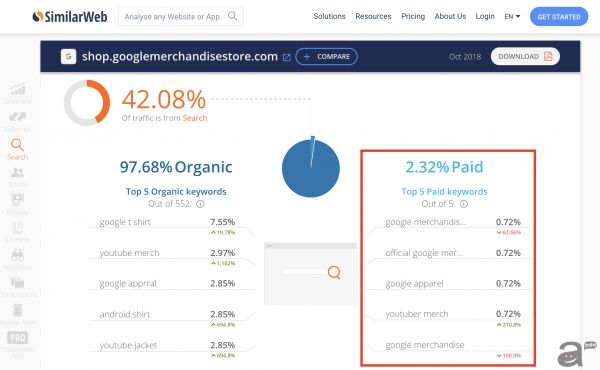The width and height of the screenshot is (600, 370).
Task: Click the "google t shirt" organic keyword
Action: click(x=125, y=222)
